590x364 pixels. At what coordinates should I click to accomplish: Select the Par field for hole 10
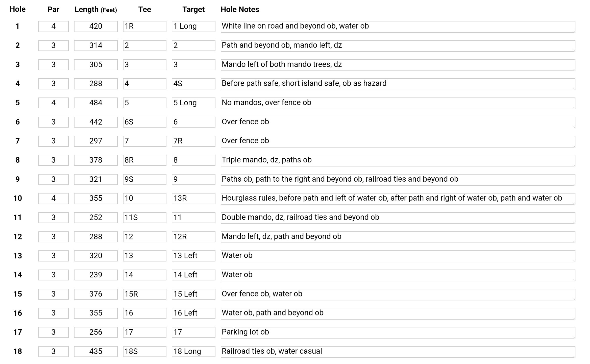coord(53,198)
